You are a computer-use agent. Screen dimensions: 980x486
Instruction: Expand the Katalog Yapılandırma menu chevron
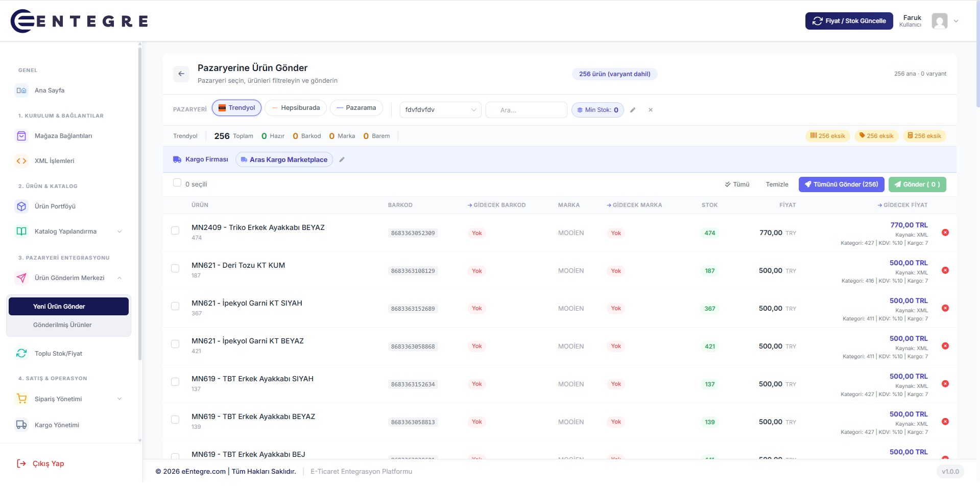coord(119,232)
